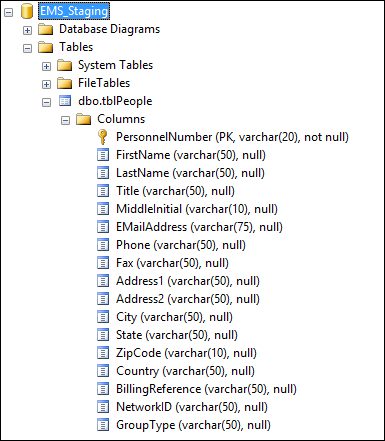Click the Columns folder icon
Screen dimensions: 385x441
(83, 119)
